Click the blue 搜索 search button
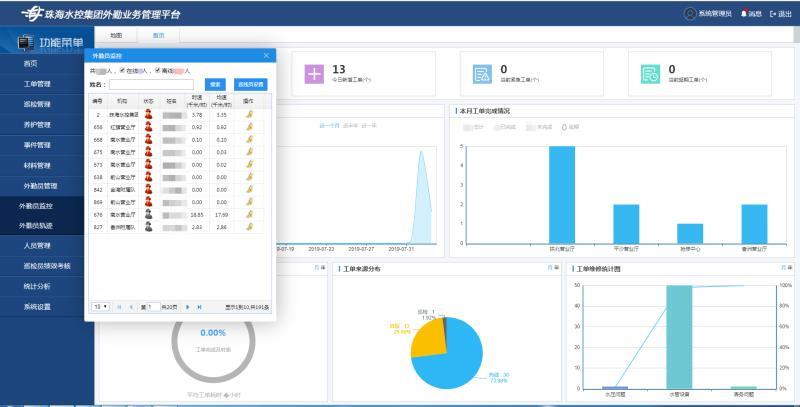800x407 pixels. pyautogui.click(x=214, y=85)
